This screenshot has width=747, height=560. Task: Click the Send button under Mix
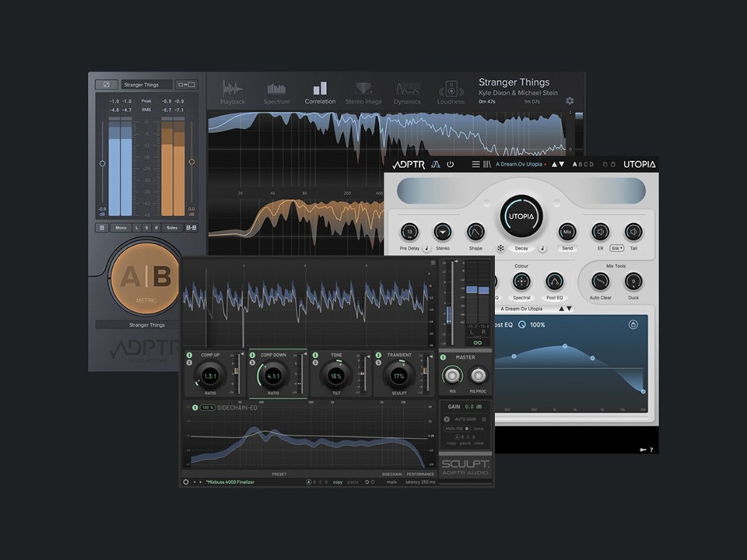coord(567,248)
